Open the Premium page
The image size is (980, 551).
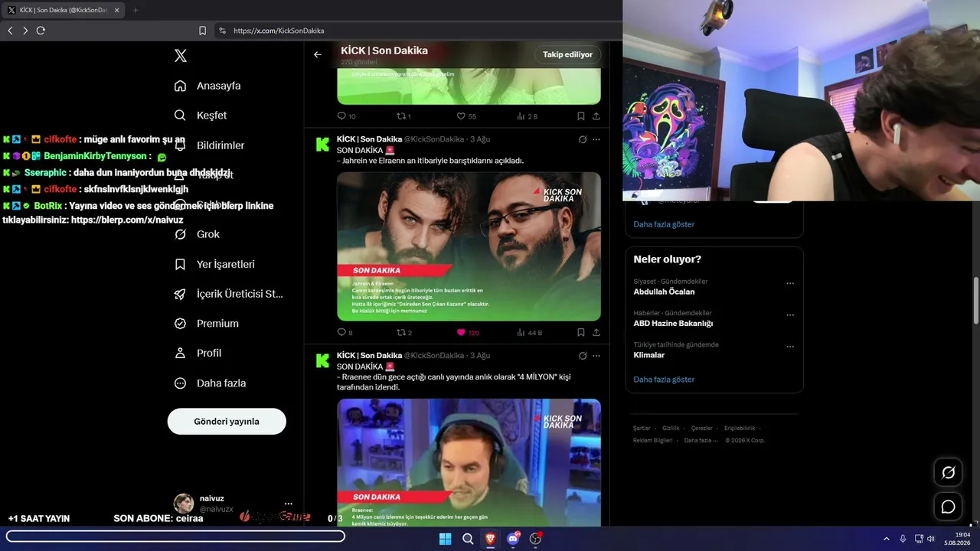pos(206,324)
